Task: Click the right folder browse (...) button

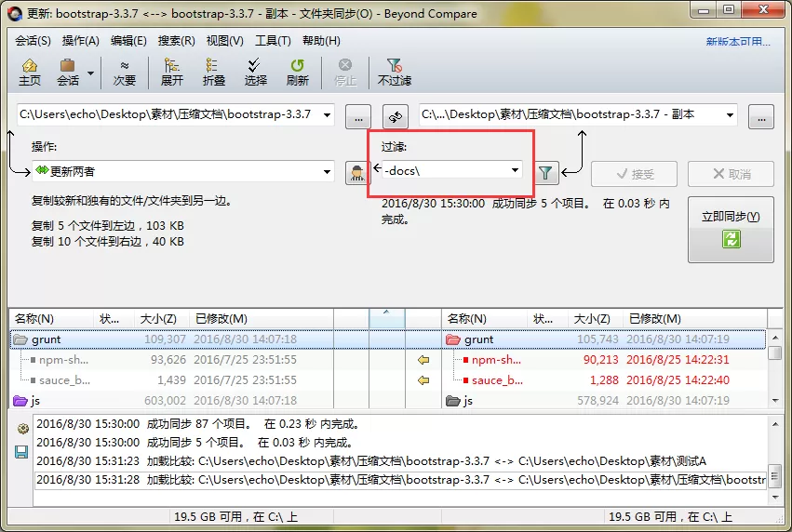Action: [x=761, y=116]
